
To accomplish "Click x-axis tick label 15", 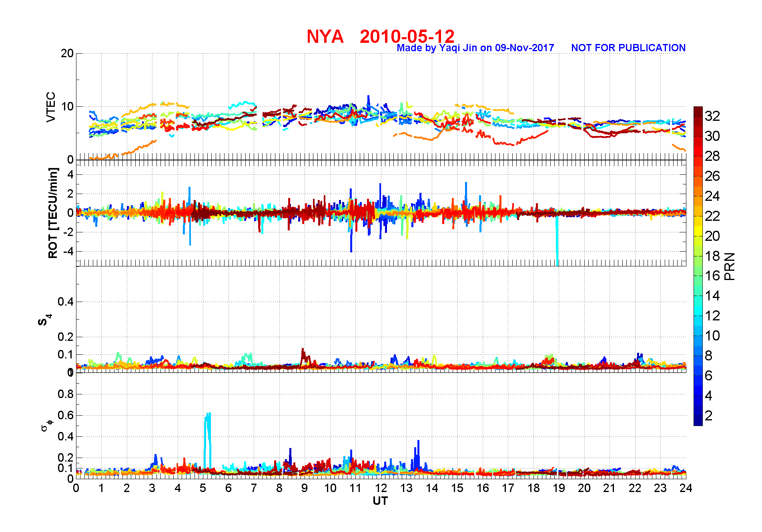I will tap(457, 488).
